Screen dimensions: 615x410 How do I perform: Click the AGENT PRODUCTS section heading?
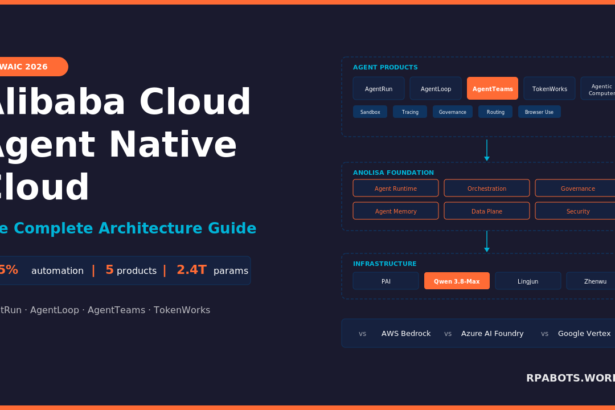tap(385, 67)
